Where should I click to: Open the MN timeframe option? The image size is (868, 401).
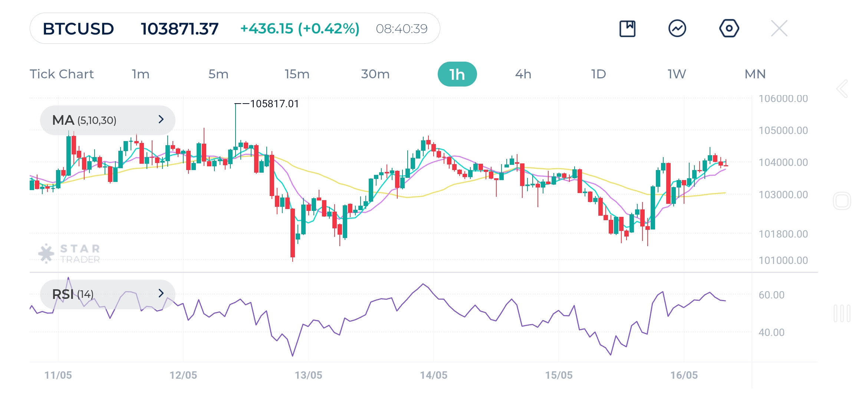coord(754,74)
